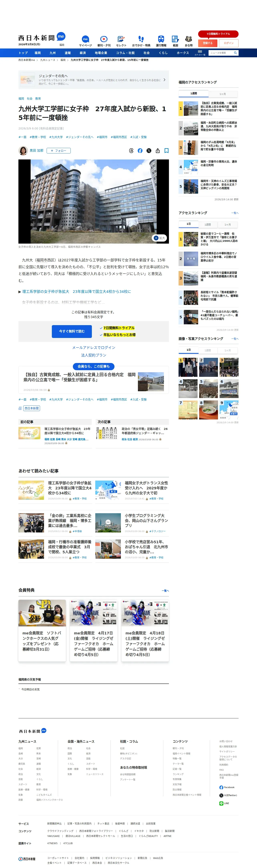257x868 pixels.
Task: Open 速報 in the navigation bar
Action: point(68,53)
